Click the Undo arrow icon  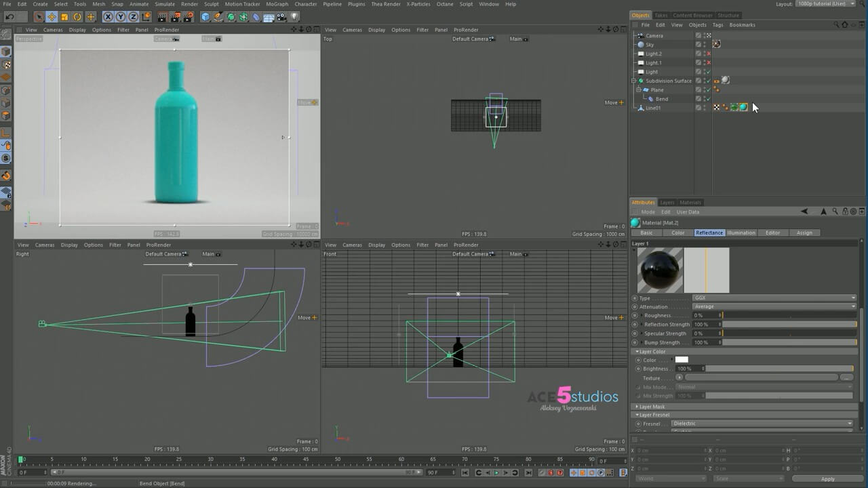9,17
